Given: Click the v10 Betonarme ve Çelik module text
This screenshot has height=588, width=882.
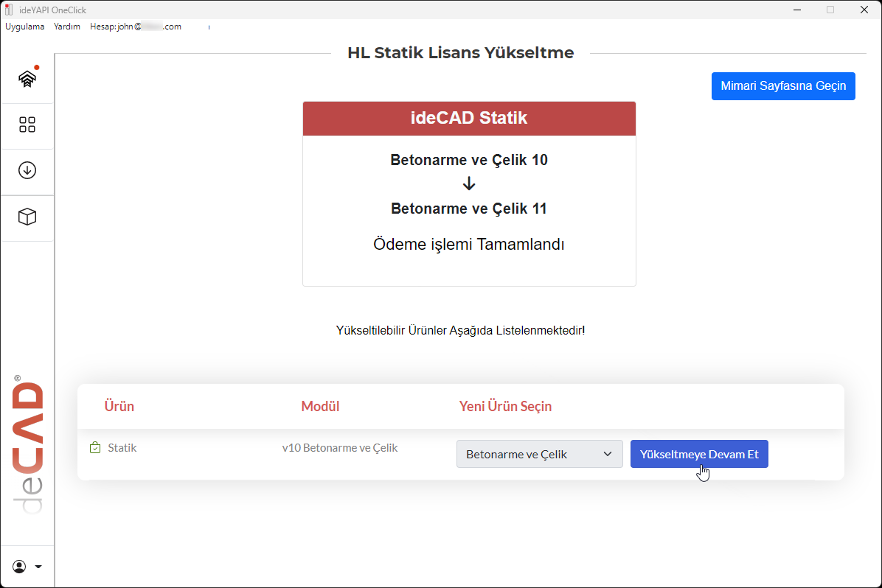Looking at the screenshot, I should pyautogui.click(x=340, y=447).
